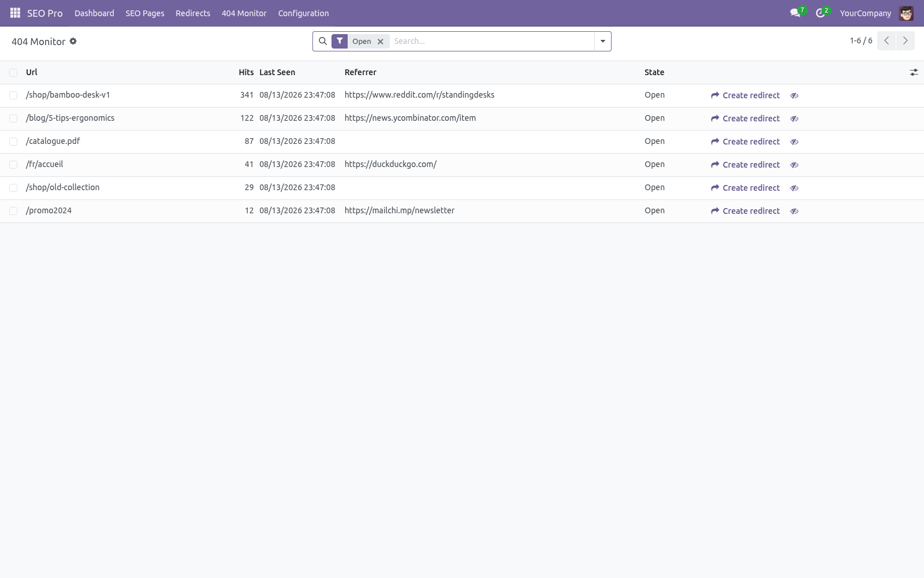
Task: Open the 404 Monitor top menu
Action: pyautogui.click(x=244, y=13)
